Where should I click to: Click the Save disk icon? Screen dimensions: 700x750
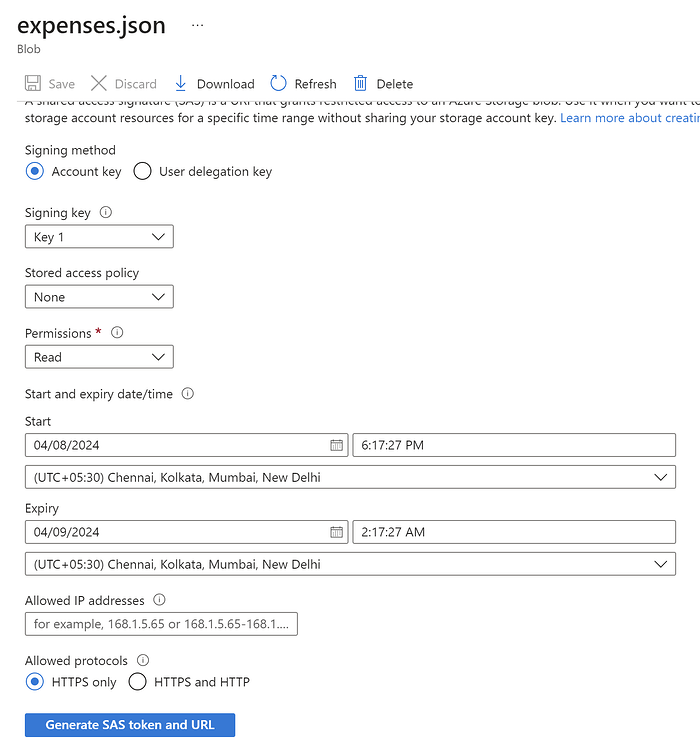point(33,83)
